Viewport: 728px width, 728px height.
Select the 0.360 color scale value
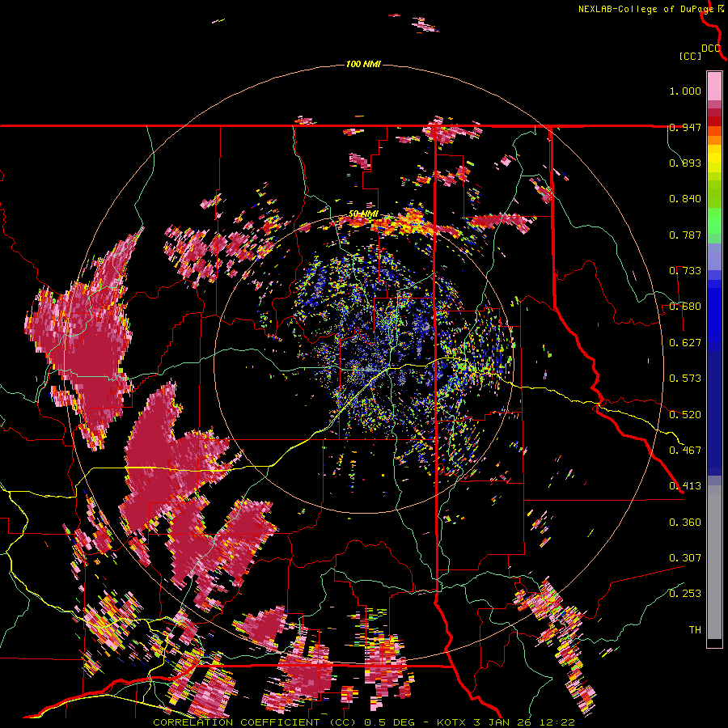click(685, 523)
